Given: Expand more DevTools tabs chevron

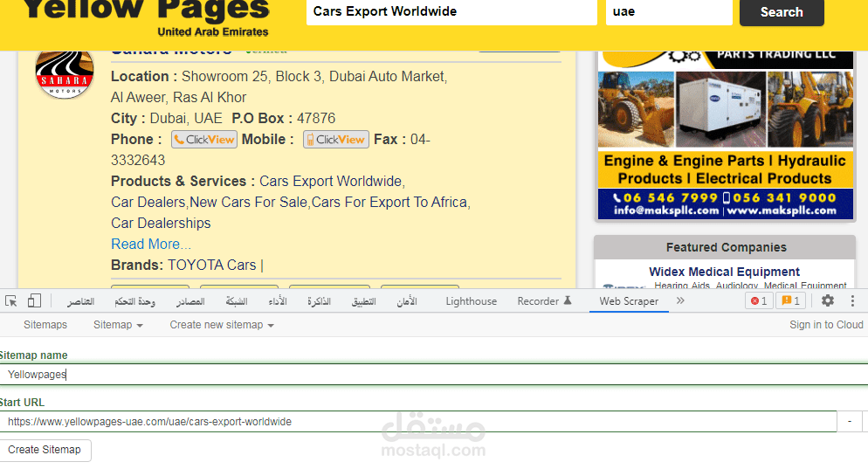Looking at the screenshot, I should click(x=680, y=300).
